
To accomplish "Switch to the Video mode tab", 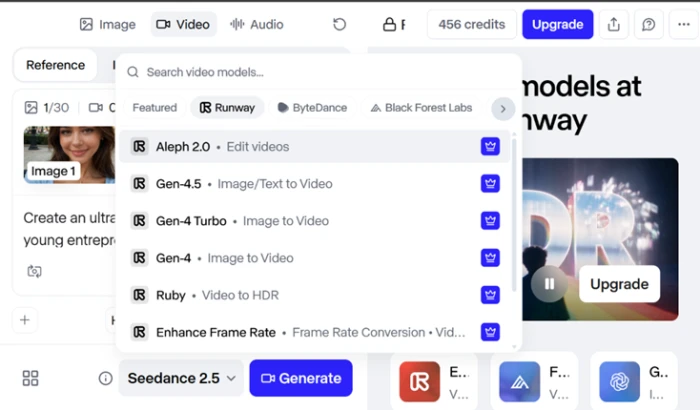I will pos(183,24).
